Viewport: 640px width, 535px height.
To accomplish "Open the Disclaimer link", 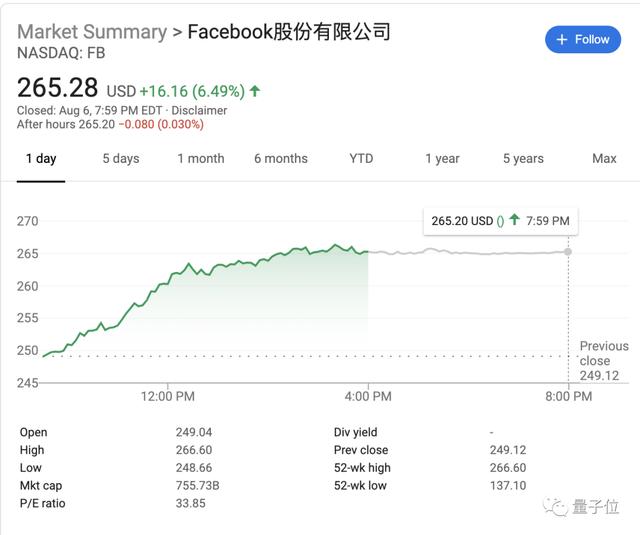I will tap(199, 111).
